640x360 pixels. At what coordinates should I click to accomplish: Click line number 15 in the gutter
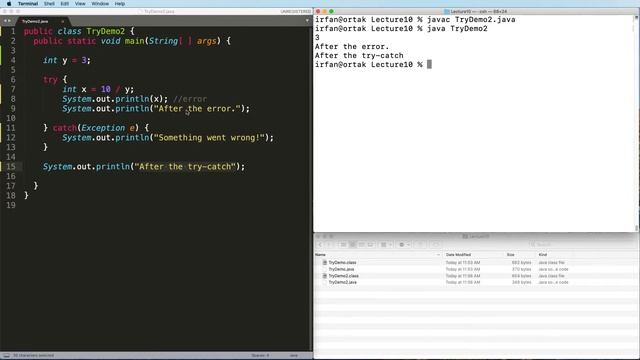(11, 167)
